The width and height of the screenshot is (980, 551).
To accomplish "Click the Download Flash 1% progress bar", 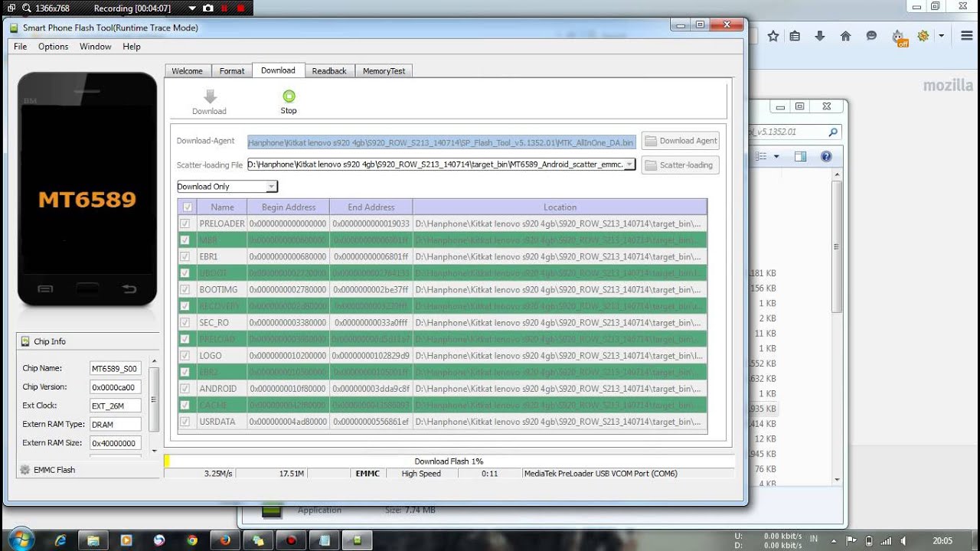I will pyautogui.click(x=449, y=461).
